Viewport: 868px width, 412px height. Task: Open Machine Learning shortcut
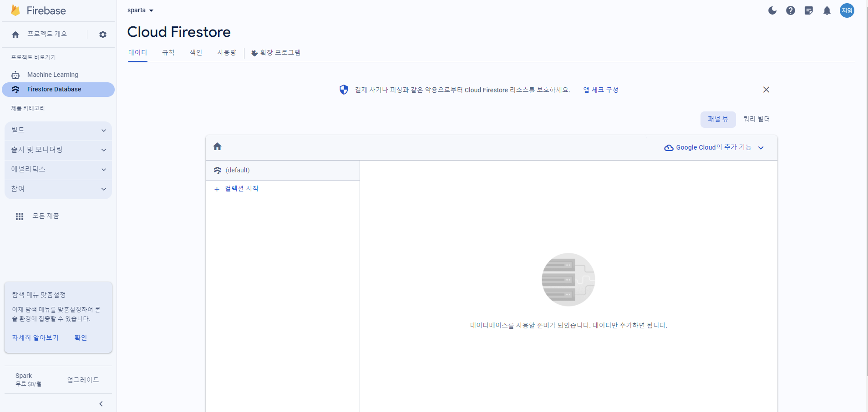pos(52,75)
